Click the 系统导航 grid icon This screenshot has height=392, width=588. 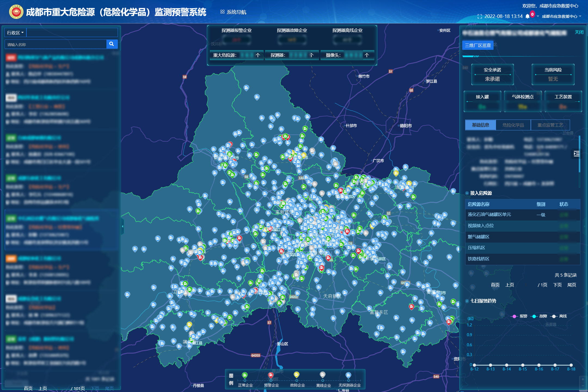coord(222,12)
